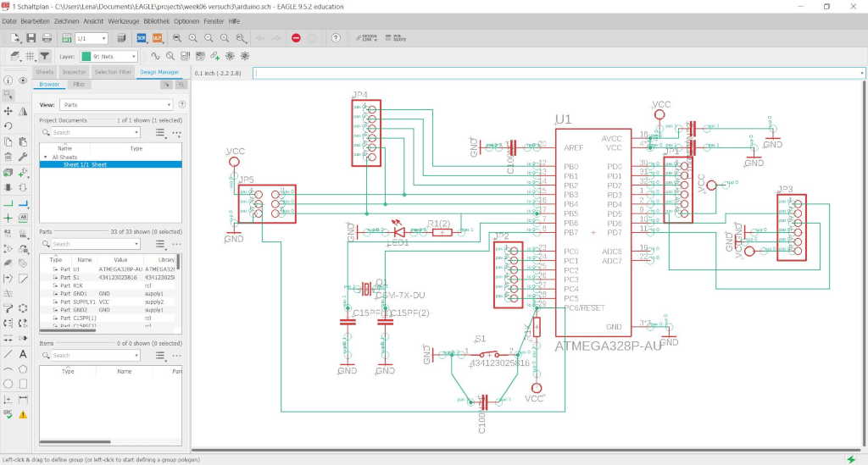Select the Change wrench tool
Image resolution: width=868 pixels, height=465 pixels.
point(23,157)
